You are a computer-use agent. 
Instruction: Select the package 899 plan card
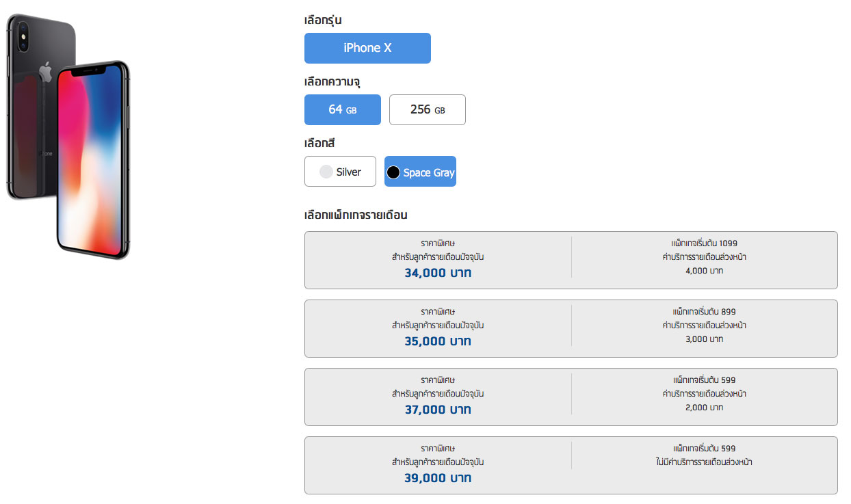(x=571, y=328)
